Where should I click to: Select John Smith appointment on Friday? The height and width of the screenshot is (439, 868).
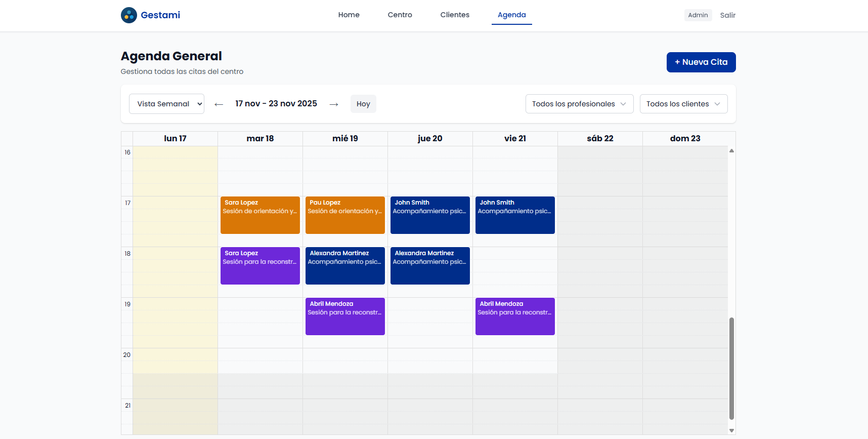tap(515, 215)
